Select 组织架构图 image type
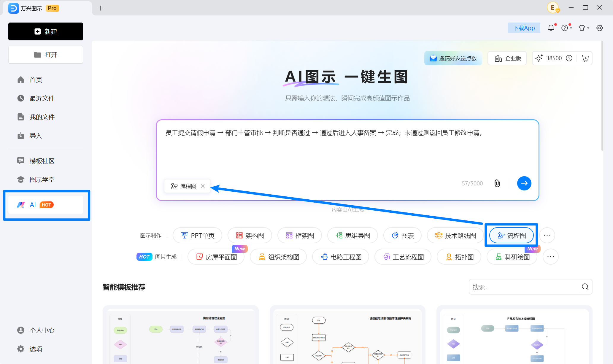The image size is (613, 364). coord(278,257)
